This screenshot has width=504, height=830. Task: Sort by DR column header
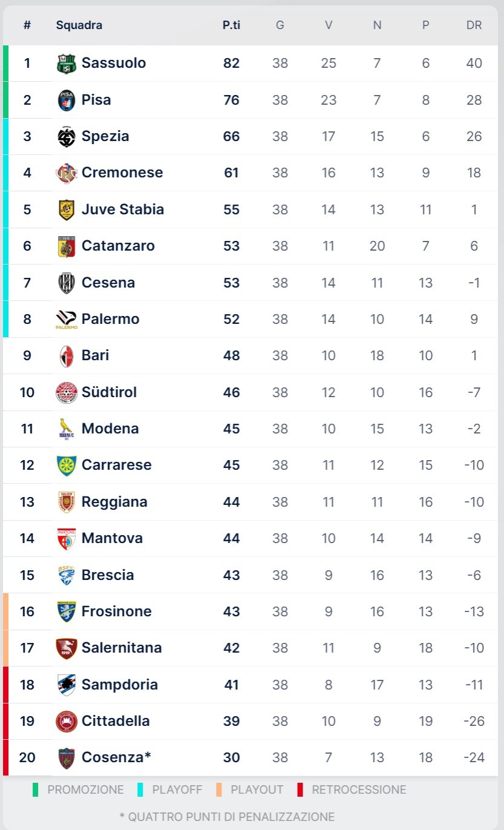pos(474,25)
